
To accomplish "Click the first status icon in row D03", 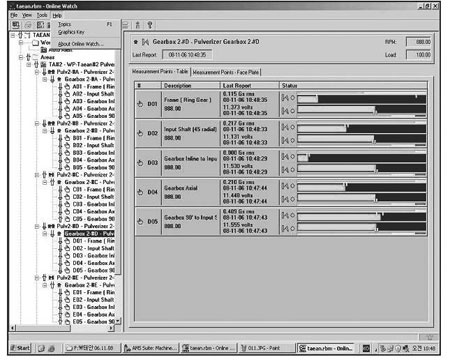I will pos(285,156).
